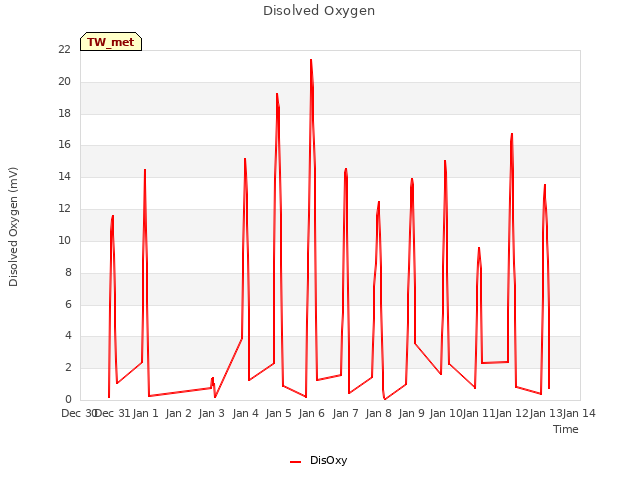This screenshot has width=640, height=480.
Task: Click the Jan 5 peak near 19 mV
Action: click(x=277, y=94)
